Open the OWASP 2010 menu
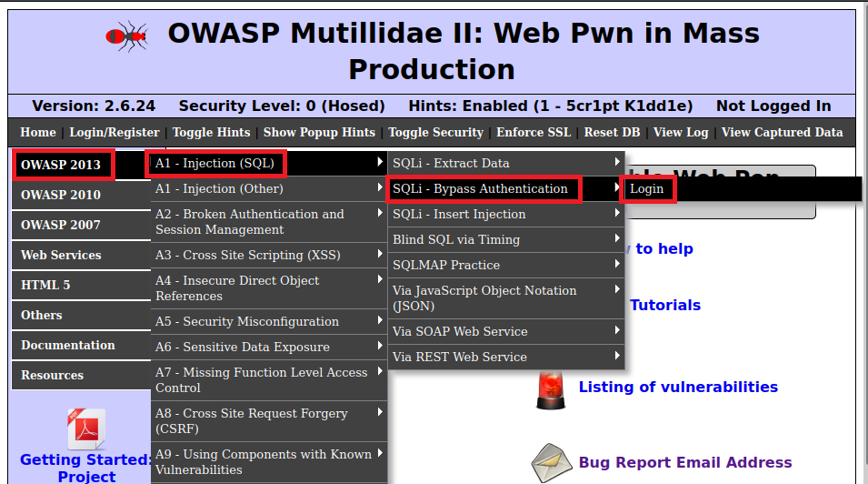Viewport: 868px width, 484px height. (x=82, y=196)
